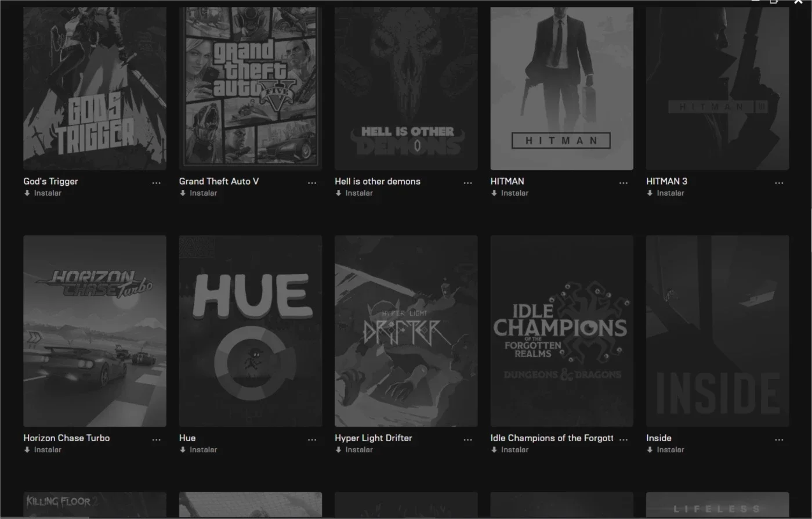
Task: Open the Lifeless cover thumbnail
Action: (717, 505)
